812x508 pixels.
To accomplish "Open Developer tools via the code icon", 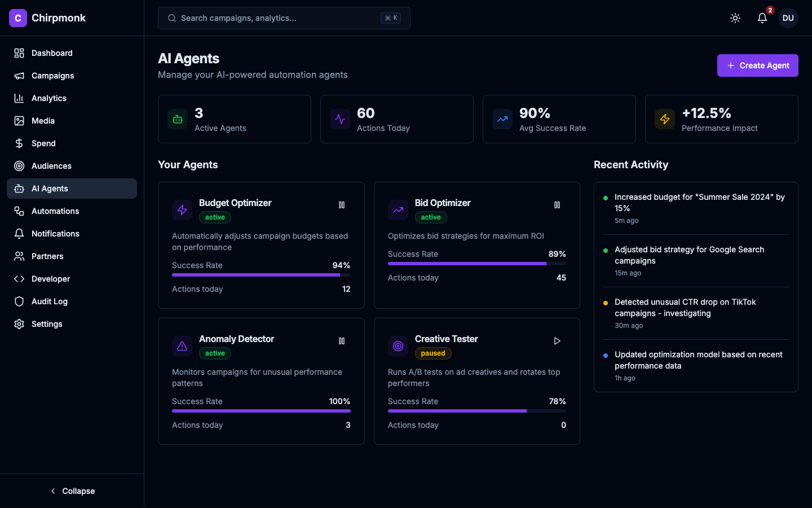I will 19,279.
